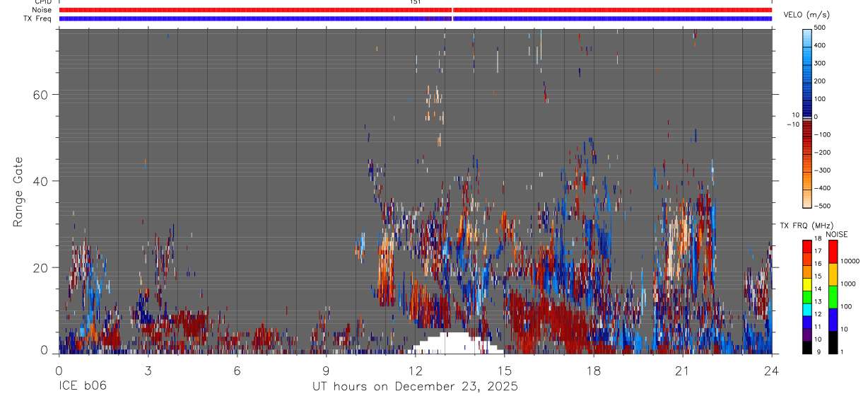Click the '-400' label on VELO scale

tap(821, 188)
